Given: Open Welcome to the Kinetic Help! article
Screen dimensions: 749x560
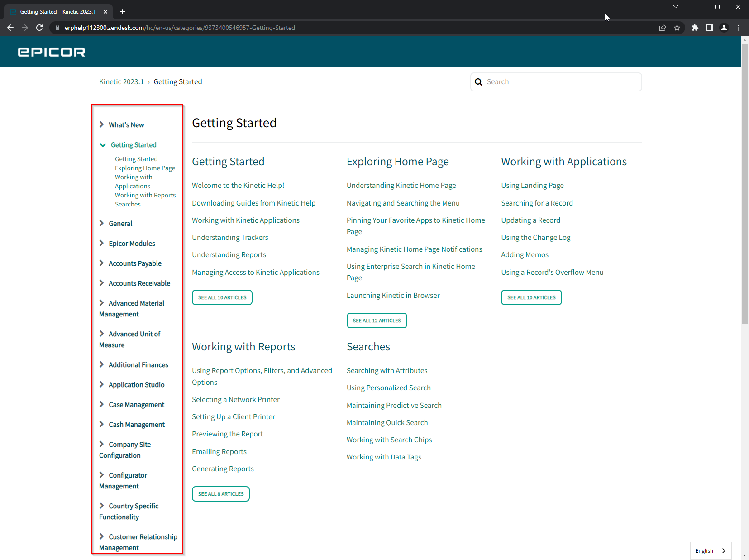Looking at the screenshot, I should [238, 186].
